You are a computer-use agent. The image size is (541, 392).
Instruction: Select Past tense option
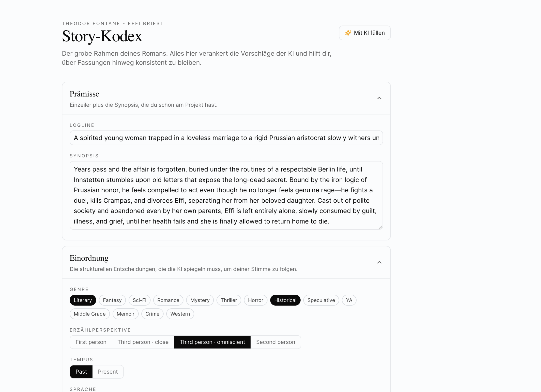pos(81,372)
